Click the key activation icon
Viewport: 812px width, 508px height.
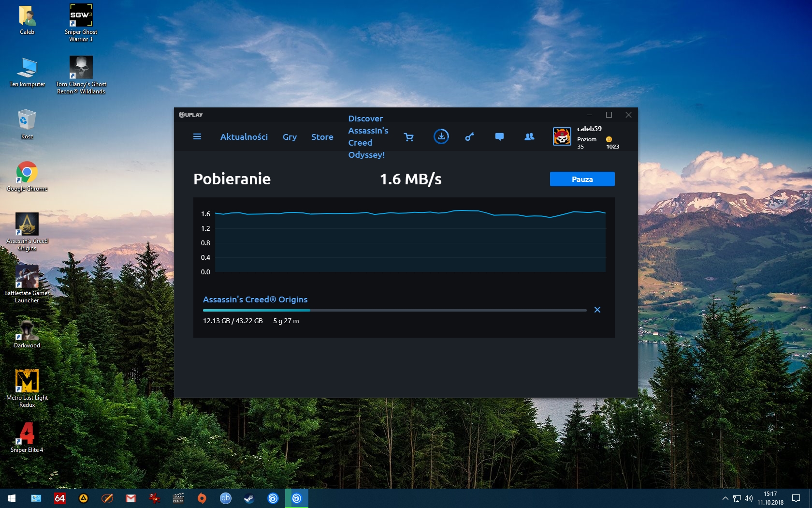(x=469, y=137)
